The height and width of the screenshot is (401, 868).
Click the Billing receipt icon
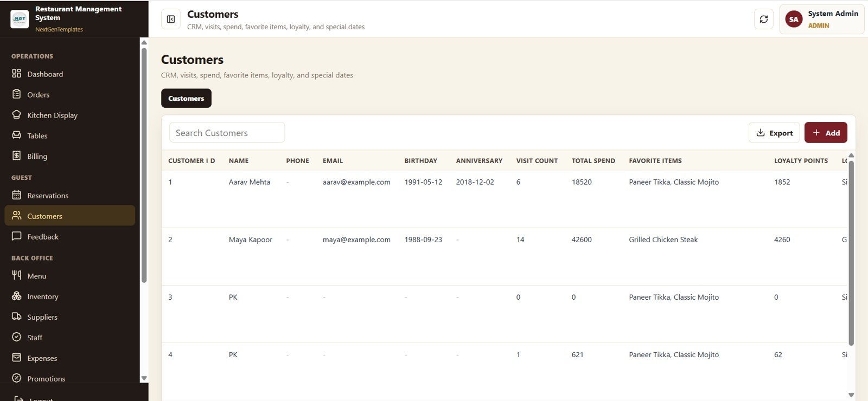pyautogui.click(x=17, y=156)
